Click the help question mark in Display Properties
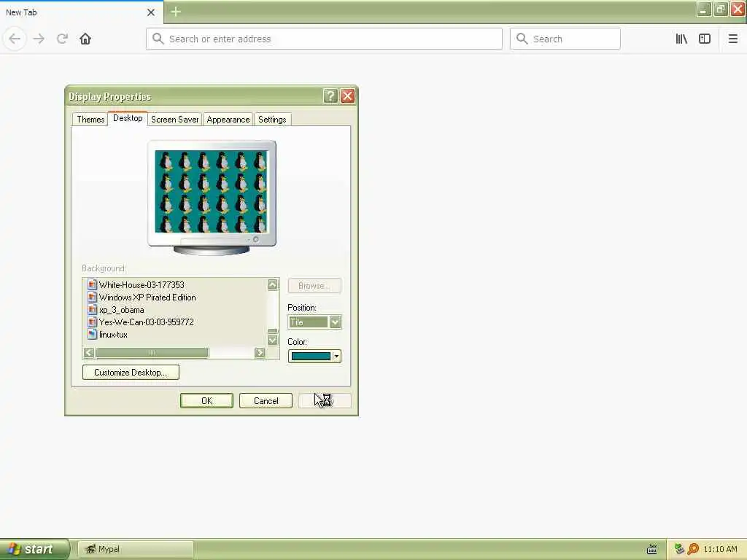This screenshot has width=747, height=560. pyautogui.click(x=330, y=96)
